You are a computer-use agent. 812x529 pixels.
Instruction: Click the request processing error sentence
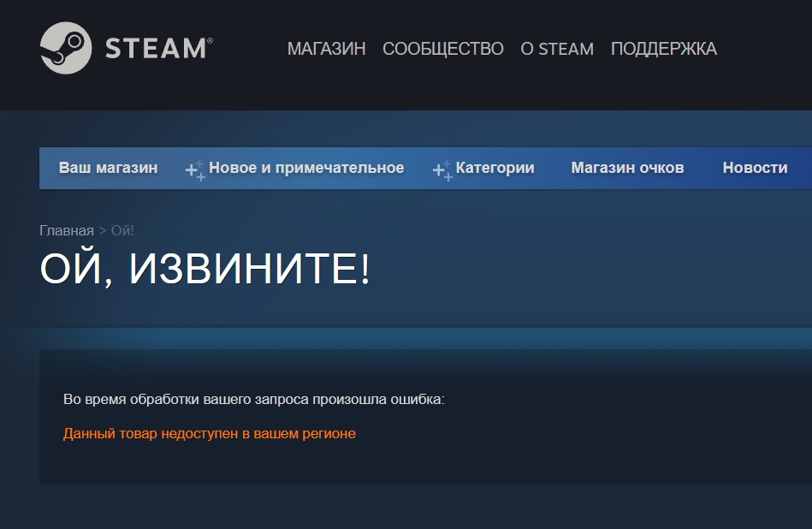[x=254, y=399]
